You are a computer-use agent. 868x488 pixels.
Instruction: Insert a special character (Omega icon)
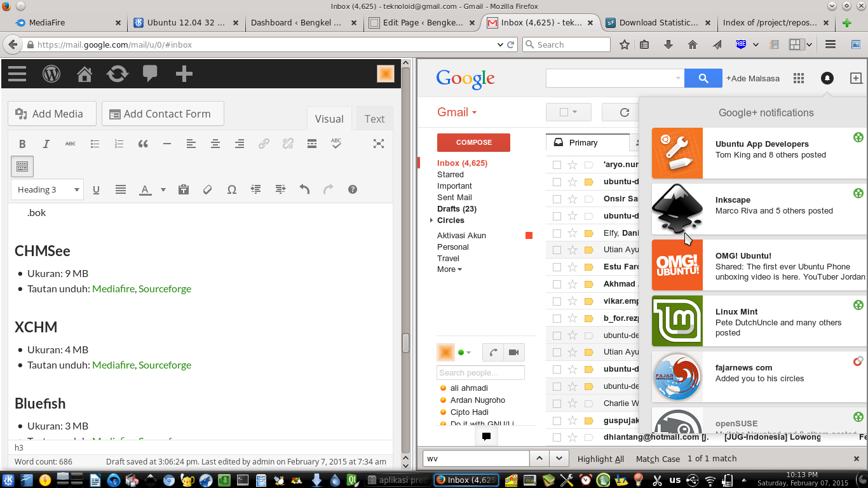coord(231,189)
